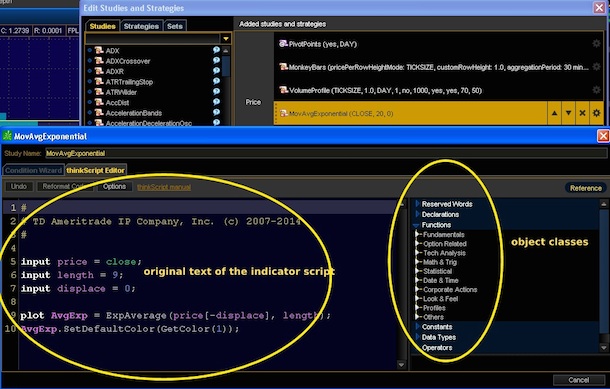The width and height of the screenshot is (610, 389).
Task: Expand the Tech Analysis functions node
Action: (x=418, y=253)
